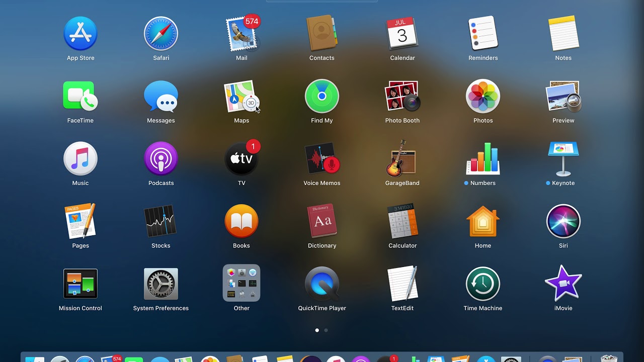Open the Stocks app
The image size is (644, 362).
[161, 221]
